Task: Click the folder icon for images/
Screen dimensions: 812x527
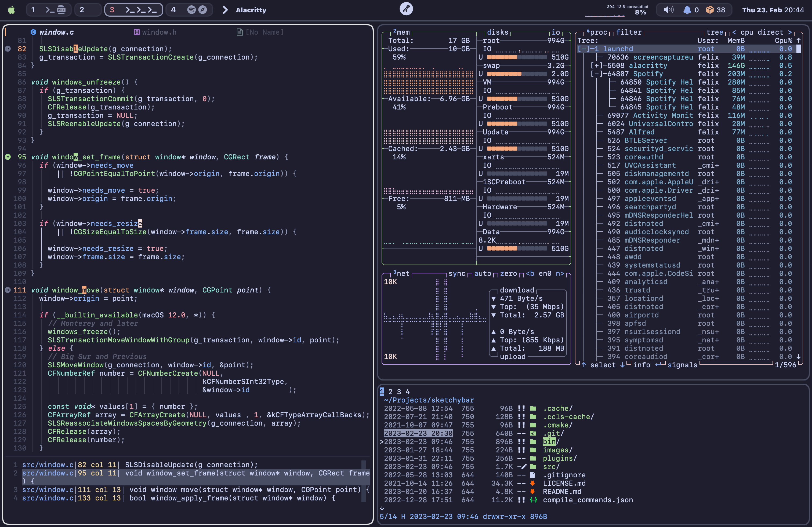Action: coord(533,450)
